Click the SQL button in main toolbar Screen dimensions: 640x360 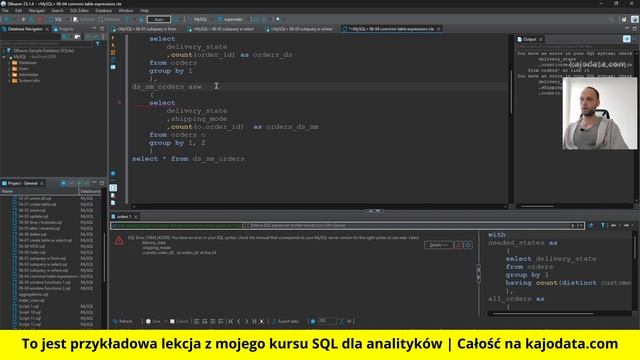(x=56, y=19)
